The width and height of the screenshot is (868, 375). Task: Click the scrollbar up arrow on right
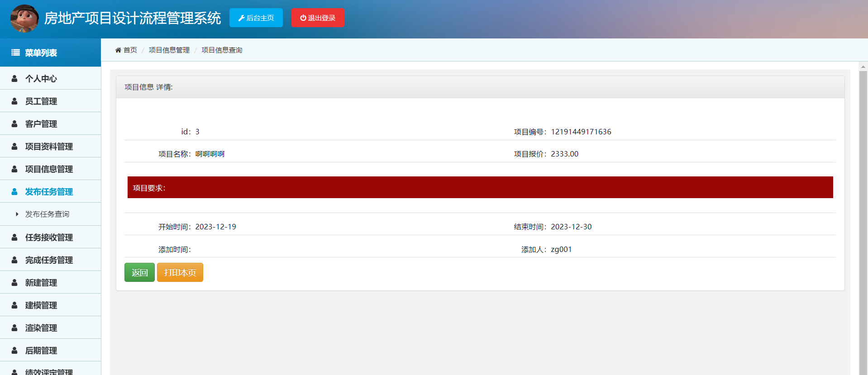(x=863, y=66)
